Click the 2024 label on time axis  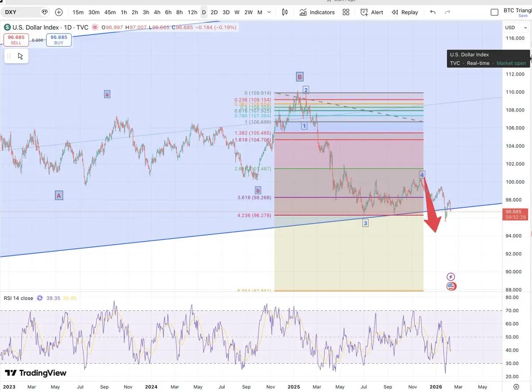coord(152,387)
